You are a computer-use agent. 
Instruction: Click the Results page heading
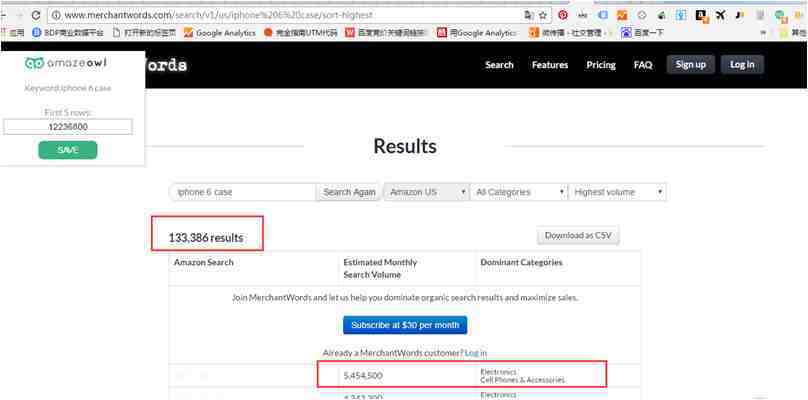click(405, 146)
